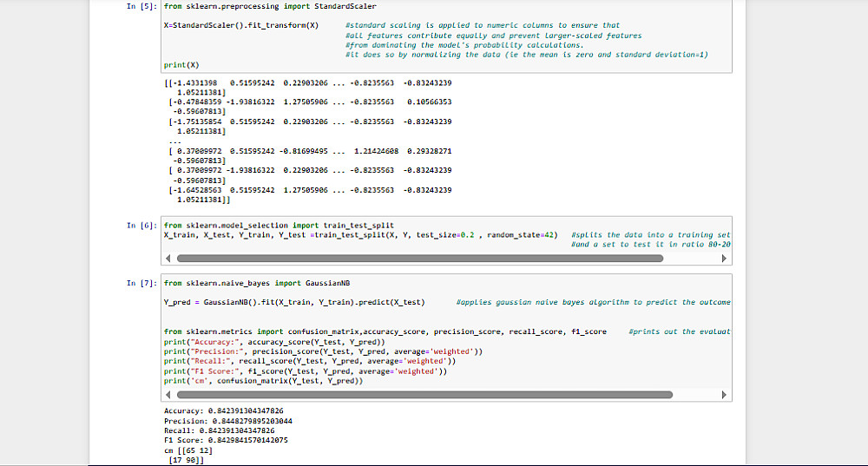Screen dimensions: 868x466
Task: Click right scroll arrow in cell 7
Action: coord(724,395)
